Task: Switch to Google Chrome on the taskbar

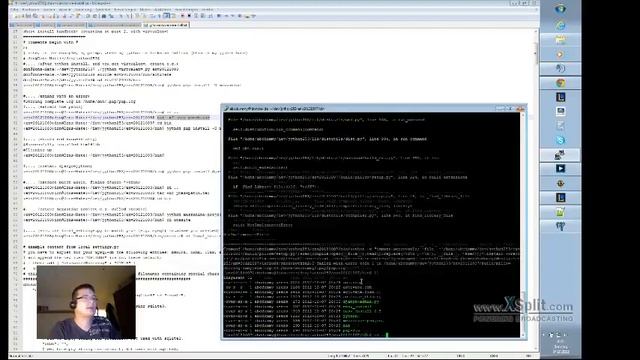Action: (560, 83)
